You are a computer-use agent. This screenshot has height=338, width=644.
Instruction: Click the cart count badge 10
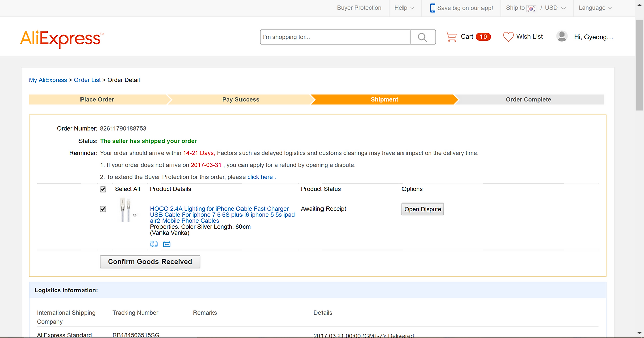click(483, 37)
